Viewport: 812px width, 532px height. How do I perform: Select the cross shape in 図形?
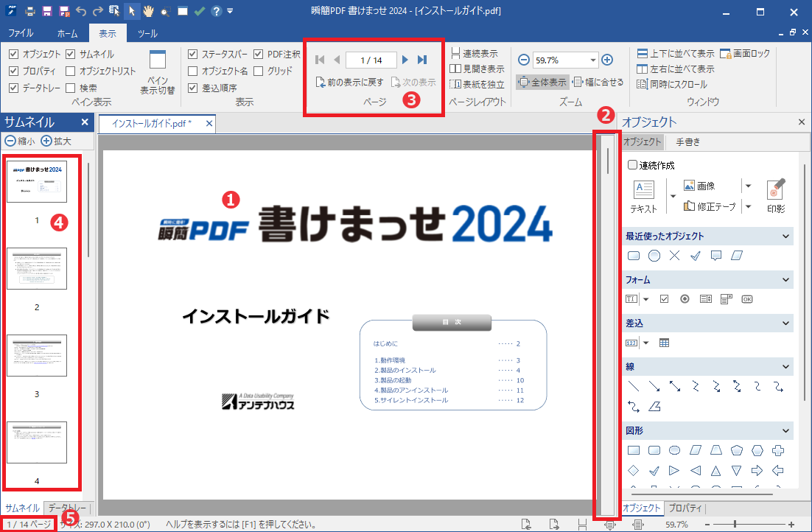click(x=778, y=450)
